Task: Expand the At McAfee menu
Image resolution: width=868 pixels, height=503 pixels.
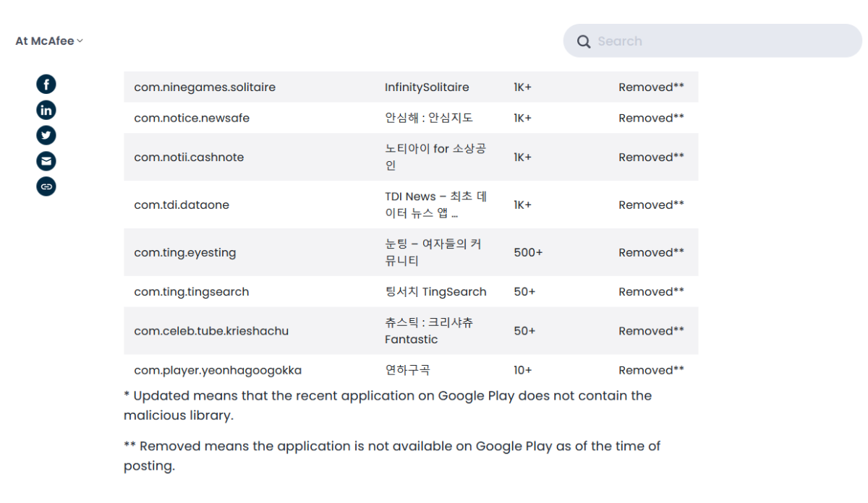Action: pyautogui.click(x=49, y=41)
